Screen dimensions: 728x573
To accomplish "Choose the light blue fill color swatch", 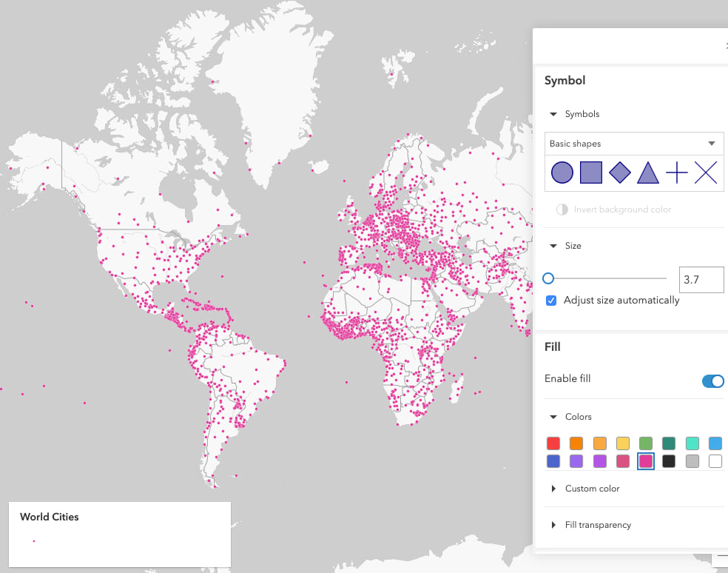I will click(715, 443).
